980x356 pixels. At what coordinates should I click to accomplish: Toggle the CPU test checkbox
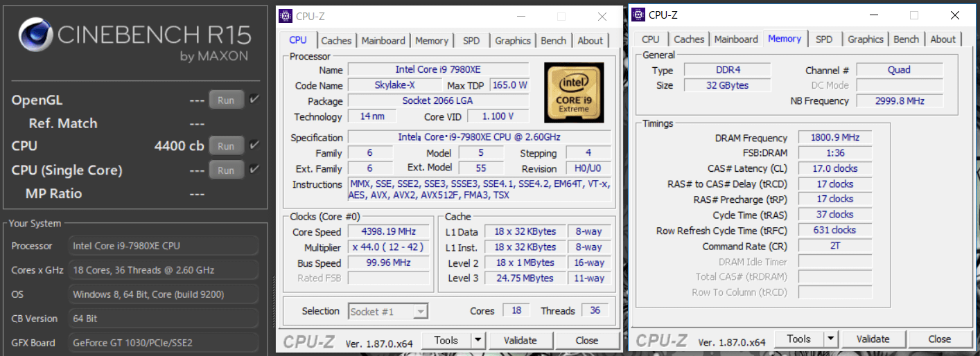click(254, 145)
